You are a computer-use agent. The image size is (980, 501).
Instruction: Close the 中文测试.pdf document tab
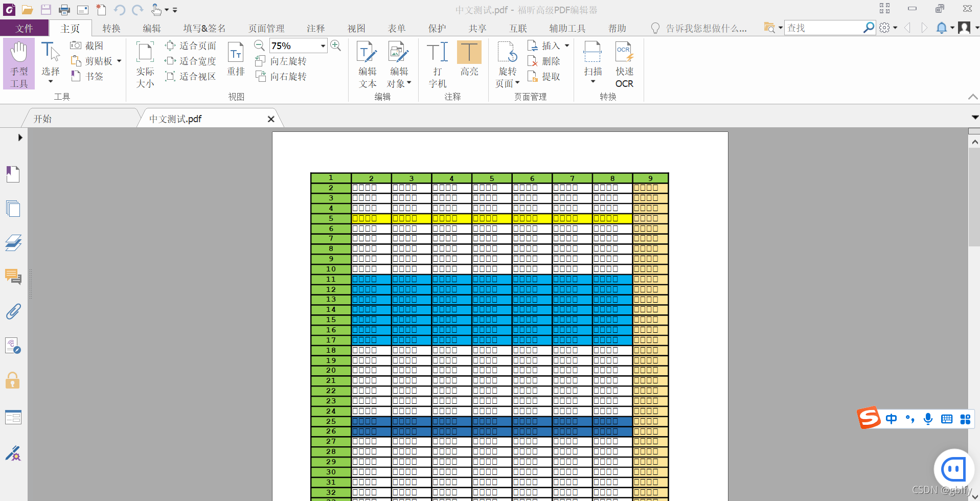pos(271,119)
